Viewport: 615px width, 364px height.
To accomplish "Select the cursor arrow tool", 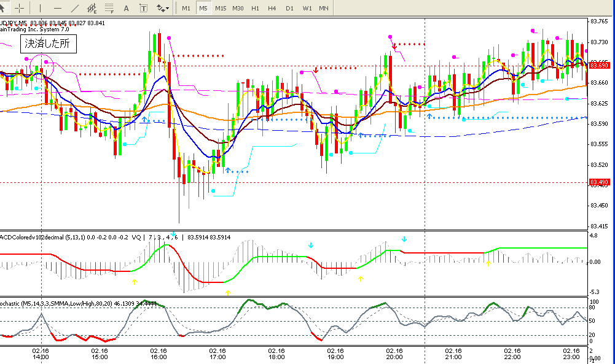I will point(3,8).
